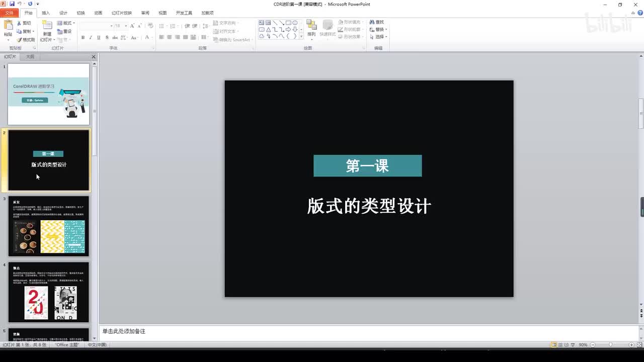Select the Line shape in gallery

[275, 23]
